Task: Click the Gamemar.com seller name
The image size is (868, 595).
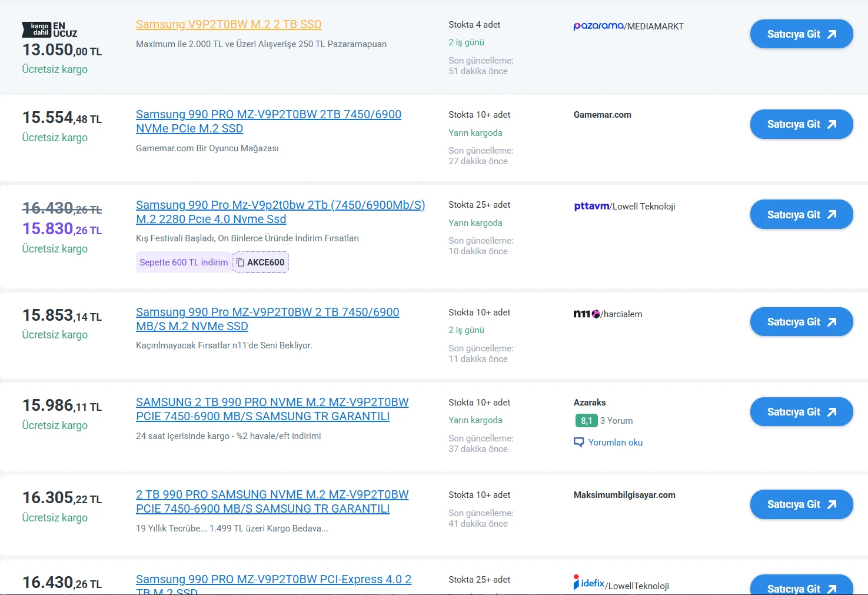Action: pyautogui.click(x=603, y=115)
